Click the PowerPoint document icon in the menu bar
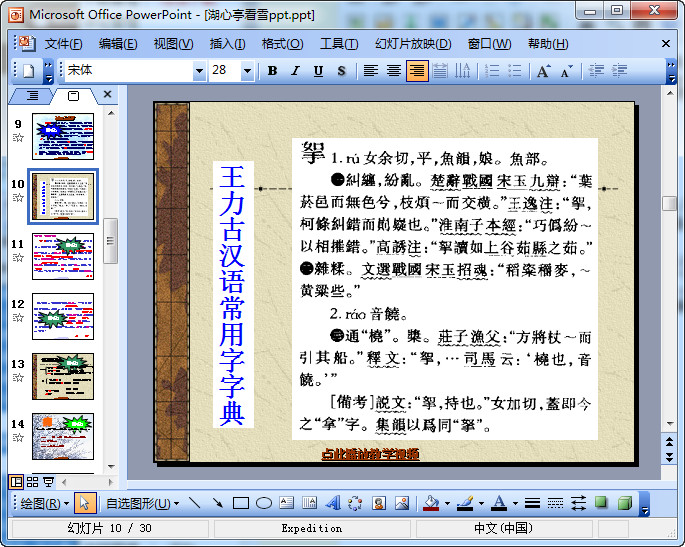 point(26,43)
